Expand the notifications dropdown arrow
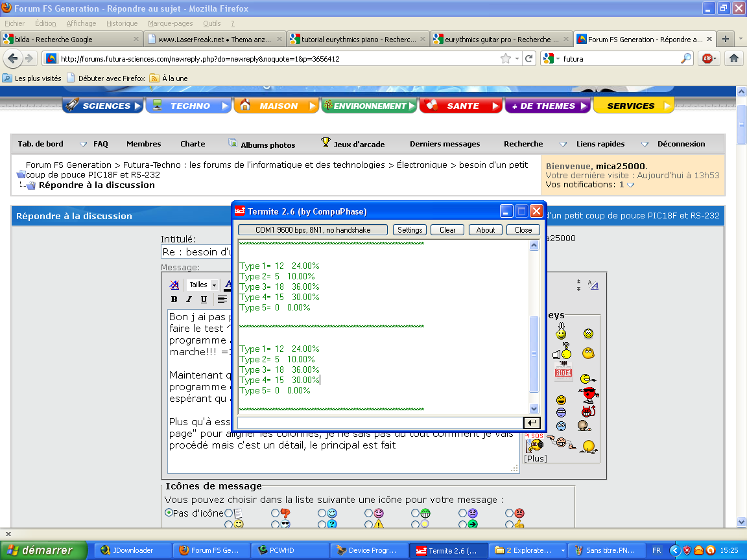 (630, 185)
